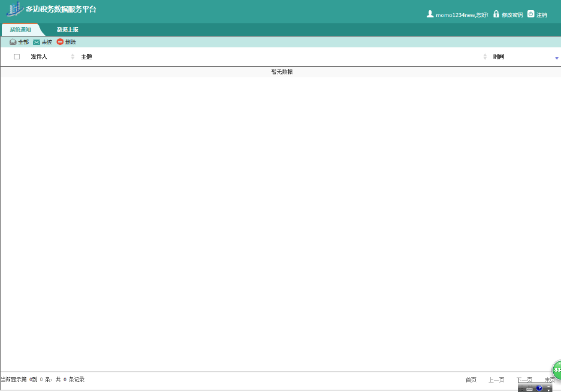
Task: Click the power icon beside 注销
Action: tap(531, 14)
